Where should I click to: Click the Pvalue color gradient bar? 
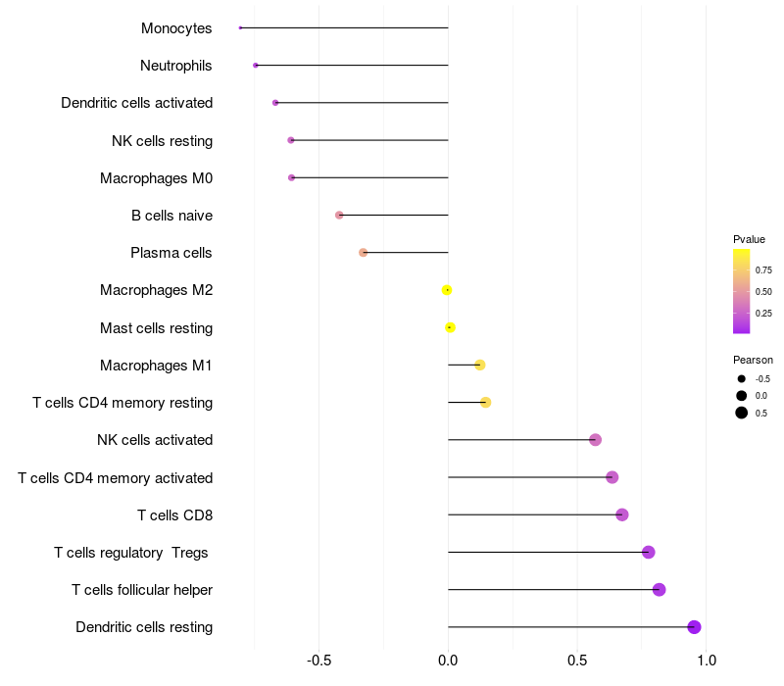(742, 291)
